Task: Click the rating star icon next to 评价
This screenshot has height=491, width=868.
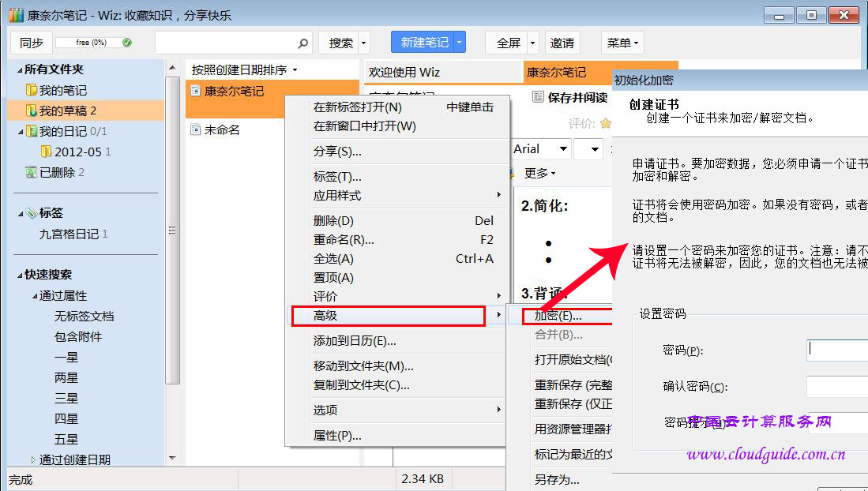Action: point(606,123)
